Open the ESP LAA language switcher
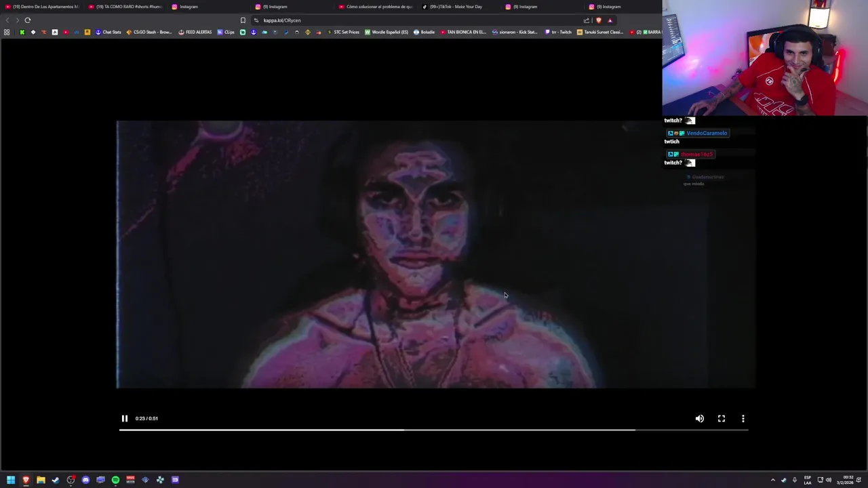Screen dimensions: 868x488 (x=808, y=480)
